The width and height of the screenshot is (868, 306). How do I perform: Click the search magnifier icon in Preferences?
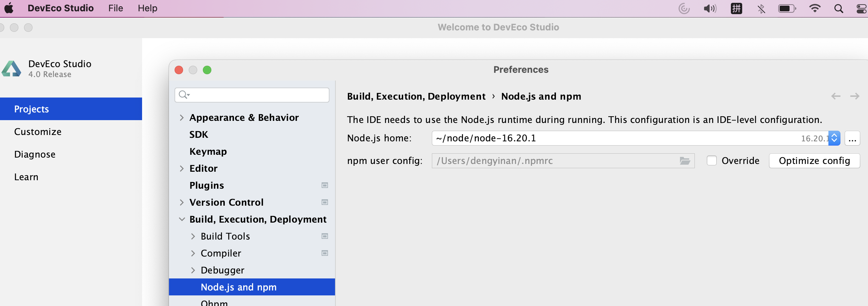[184, 95]
